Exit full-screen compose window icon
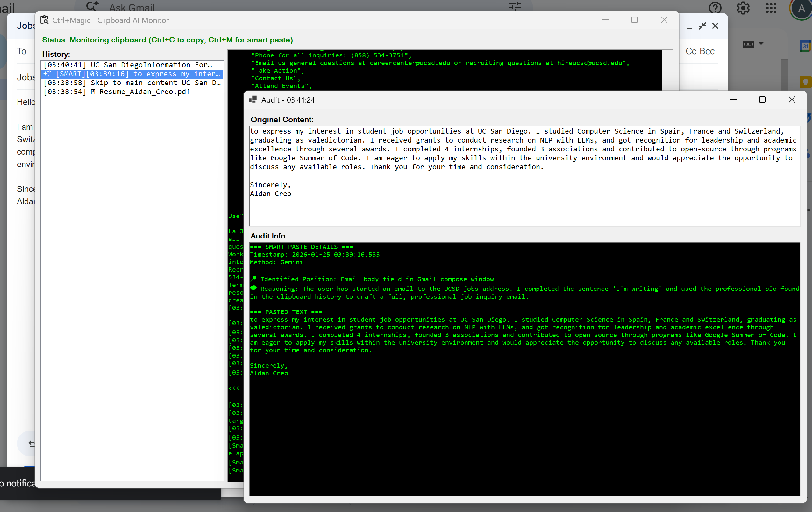 [x=702, y=26]
